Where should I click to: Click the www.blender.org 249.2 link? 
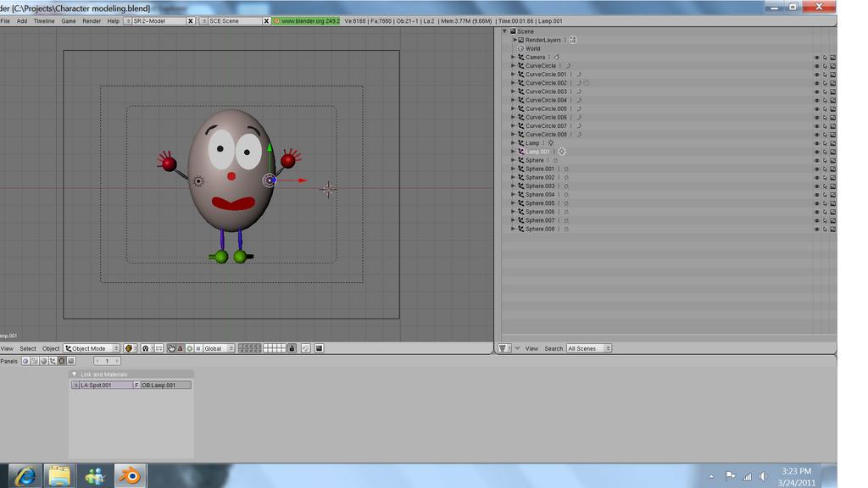click(x=306, y=21)
